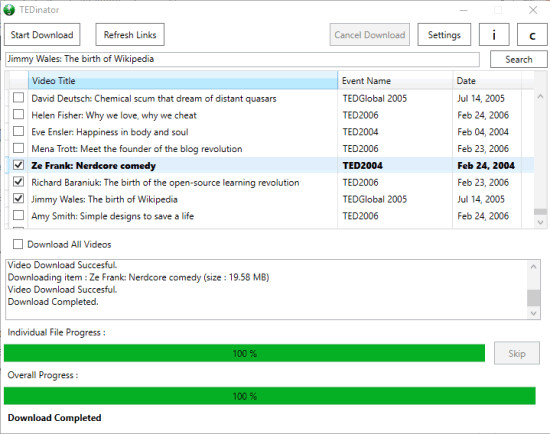Click the Search button
The width and height of the screenshot is (550, 434).
coord(518,59)
